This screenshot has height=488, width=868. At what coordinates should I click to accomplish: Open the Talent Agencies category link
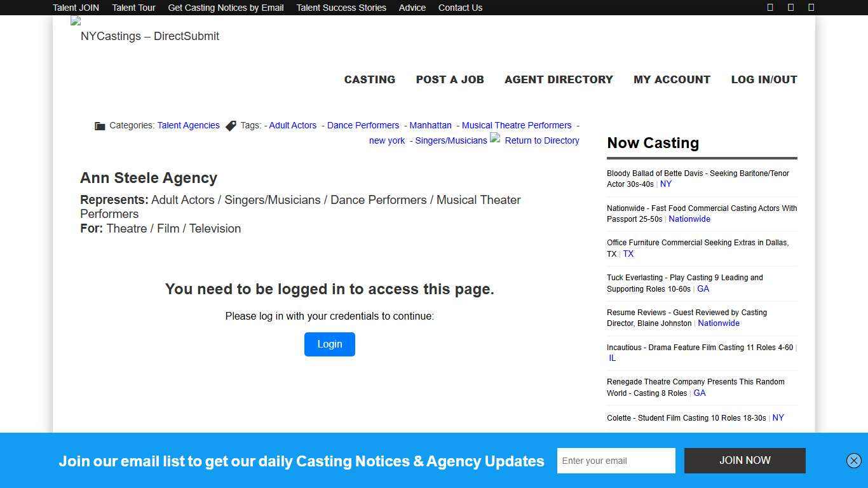188,125
